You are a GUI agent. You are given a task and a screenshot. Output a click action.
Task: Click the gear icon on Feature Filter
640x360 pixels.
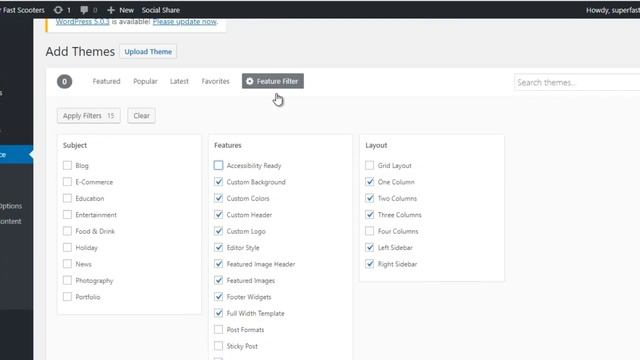point(249,81)
